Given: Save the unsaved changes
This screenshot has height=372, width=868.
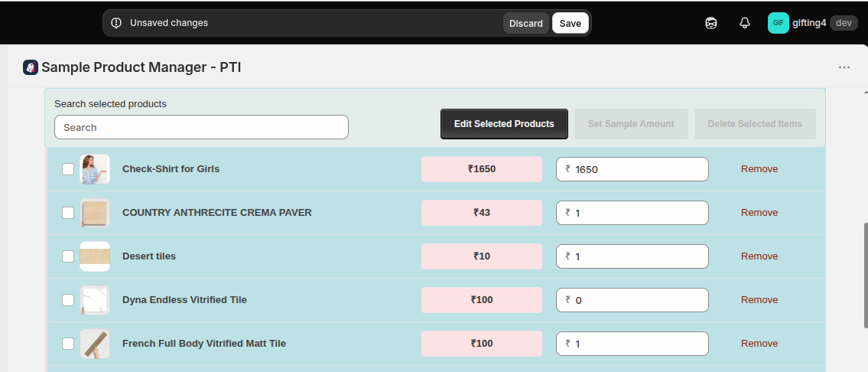Looking at the screenshot, I should (x=571, y=23).
